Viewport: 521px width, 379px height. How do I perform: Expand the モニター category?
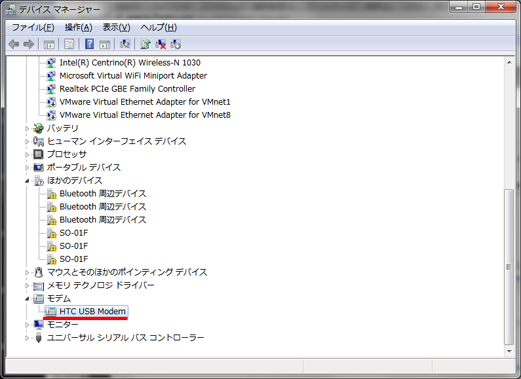pos(27,325)
